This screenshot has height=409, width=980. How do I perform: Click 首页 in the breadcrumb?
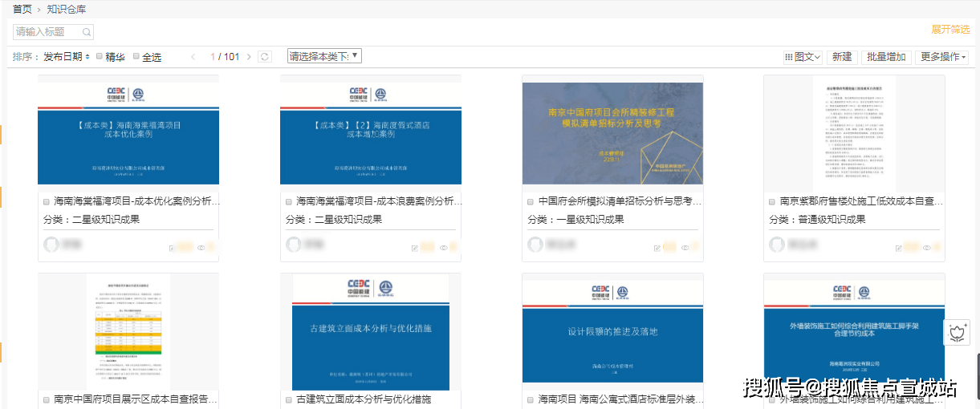point(22,9)
